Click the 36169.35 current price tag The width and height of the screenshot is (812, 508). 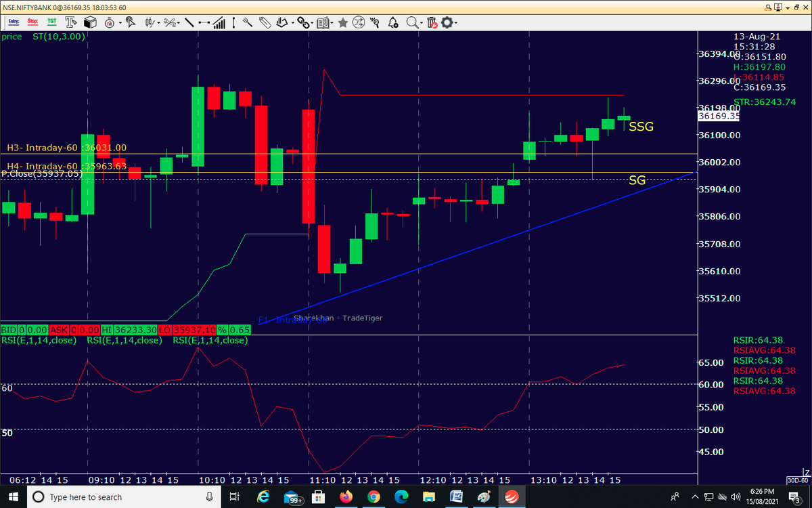(x=718, y=116)
